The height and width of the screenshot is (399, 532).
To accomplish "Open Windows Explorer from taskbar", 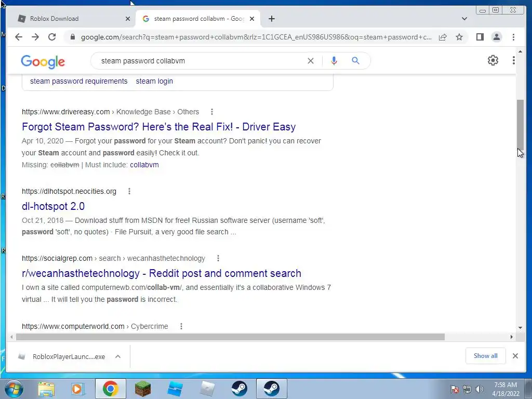I will click(x=46, y=389).
